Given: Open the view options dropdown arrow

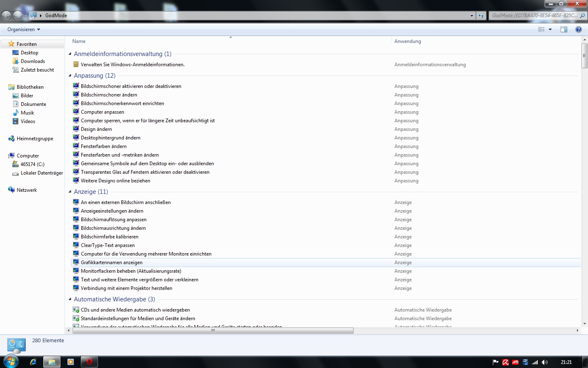Looking at the screenshot, I should coord(550,29).
